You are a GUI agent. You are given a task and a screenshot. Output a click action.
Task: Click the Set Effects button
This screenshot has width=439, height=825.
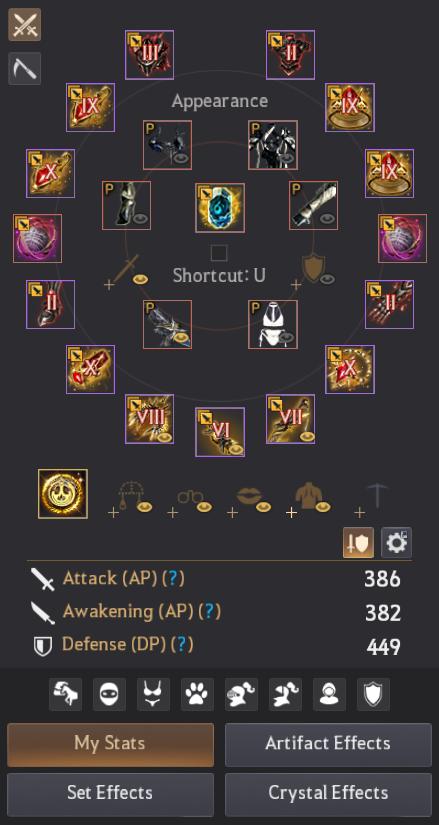pyautogui.click(x=111, y=794)
